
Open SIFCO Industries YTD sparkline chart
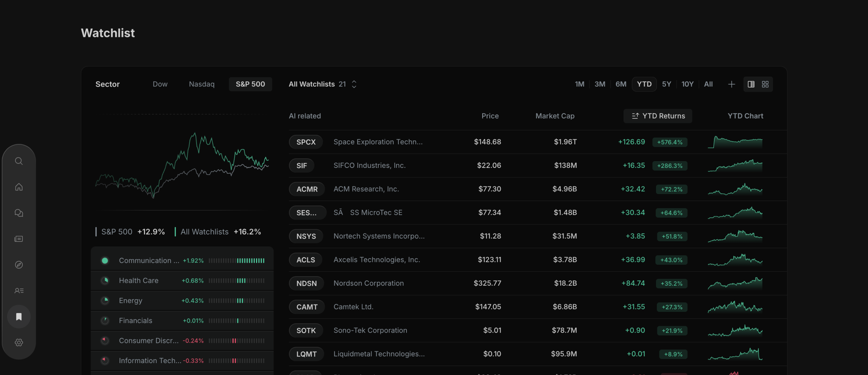click(735, 165)
